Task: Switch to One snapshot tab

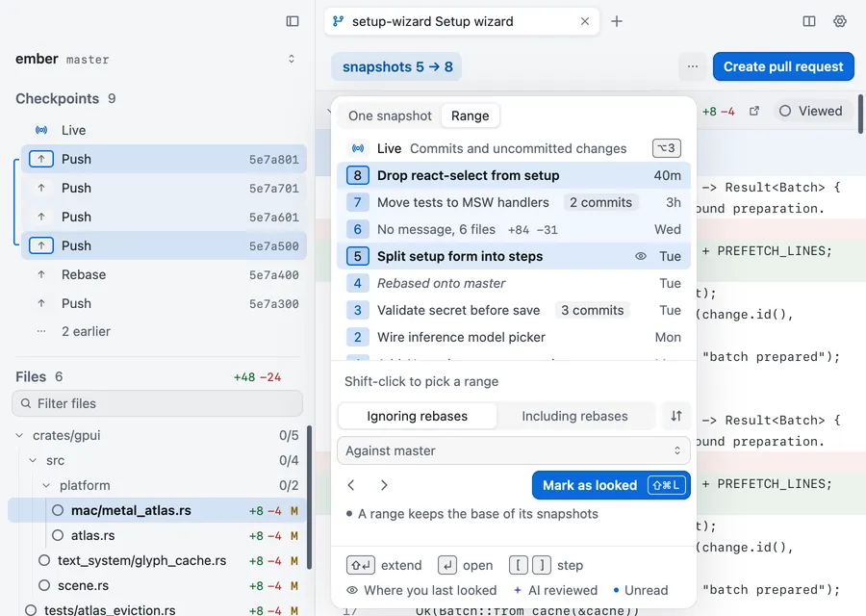Action: [x=390, y=115]
